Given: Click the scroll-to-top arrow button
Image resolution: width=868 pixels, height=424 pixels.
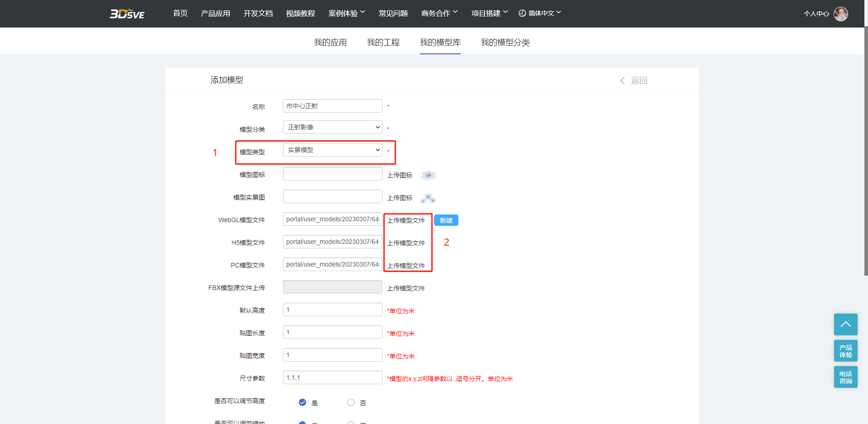Looking at the screenshot, I should pos(845,324).
